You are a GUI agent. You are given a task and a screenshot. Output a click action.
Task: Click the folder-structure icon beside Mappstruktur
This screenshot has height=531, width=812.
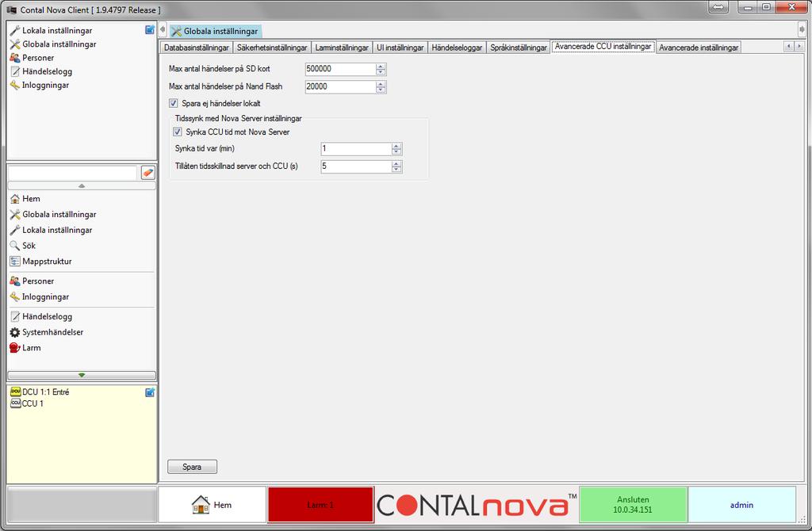coord(15,262)
